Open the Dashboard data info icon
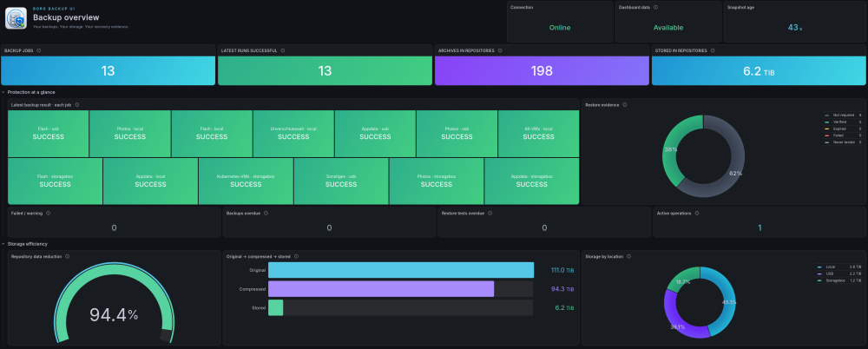Screen dimensions: 868x349 pyautogui.click(x=655, y=7)
